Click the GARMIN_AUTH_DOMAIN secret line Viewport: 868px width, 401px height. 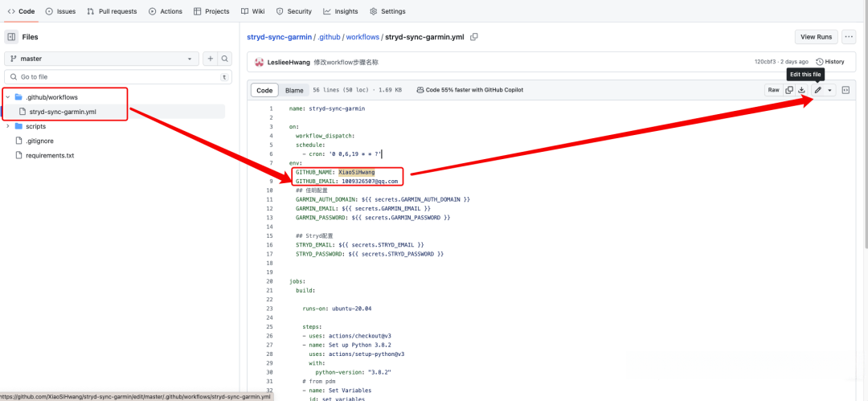383,199
